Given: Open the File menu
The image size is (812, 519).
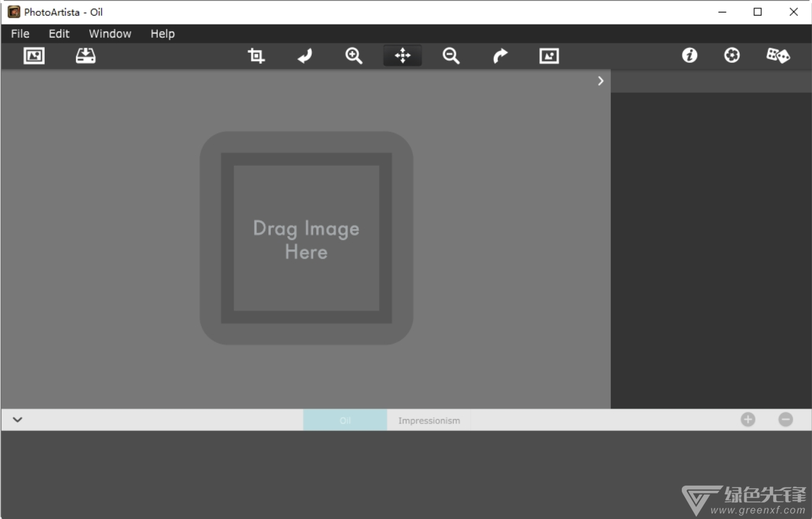Looking at the screenshot, I should pyautogui.click(x=20, y=34).
